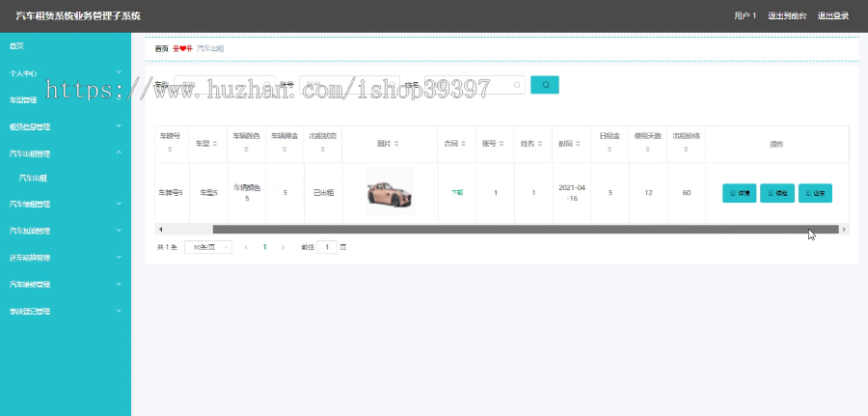Sort the table by the 使用天数 column arrows

pos(648,150)
